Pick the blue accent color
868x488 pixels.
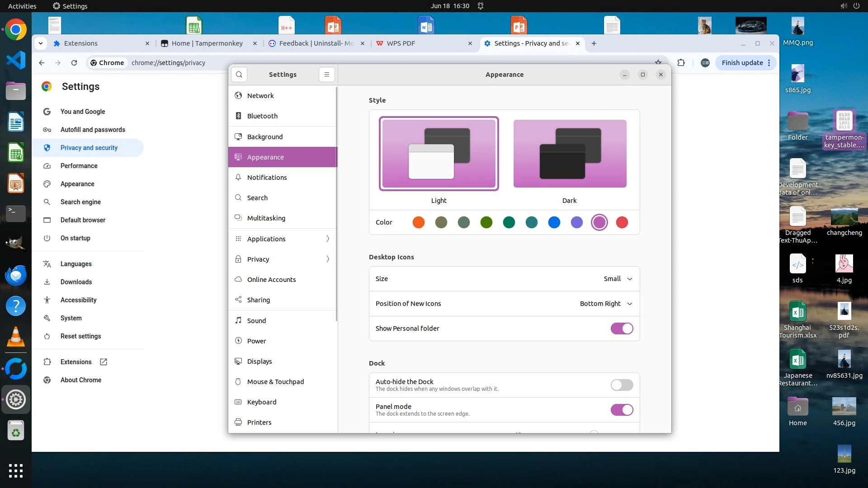[x=554, y=222]
